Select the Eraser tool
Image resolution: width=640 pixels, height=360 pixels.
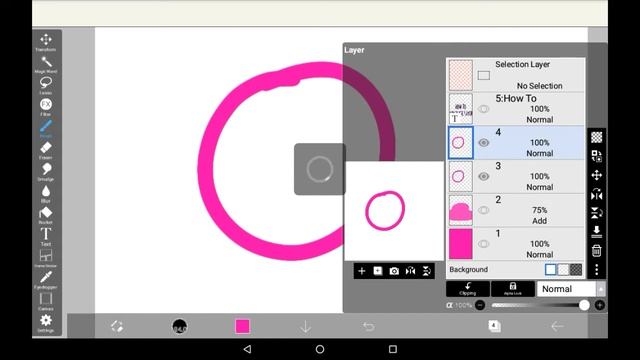(x=46, y=151)
